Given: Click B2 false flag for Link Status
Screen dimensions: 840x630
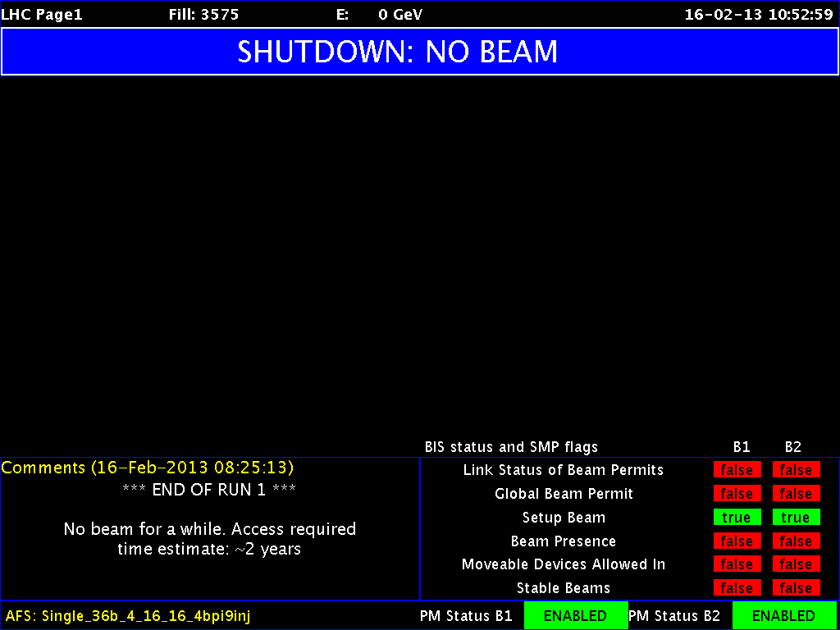Looking at the screenshot, I should [796, 470].
